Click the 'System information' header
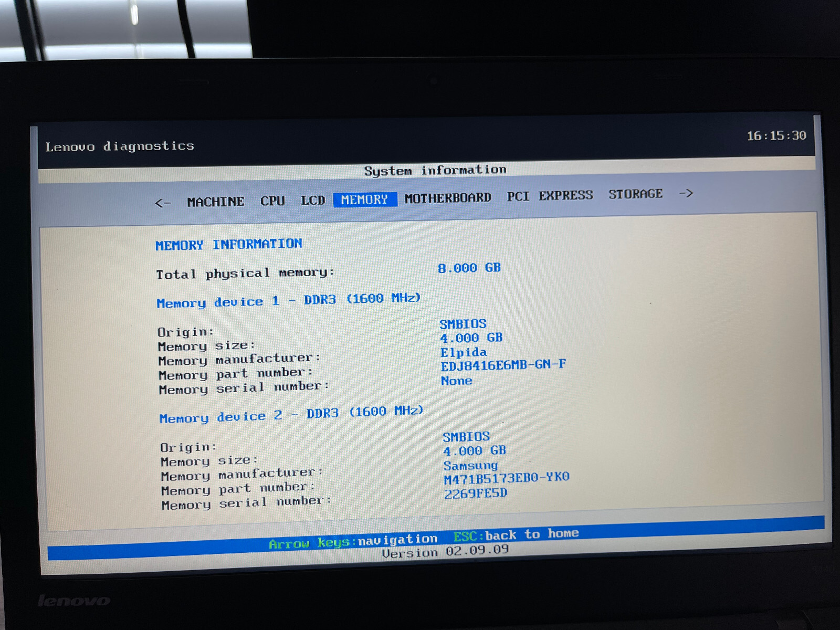 tap(435, 170)
